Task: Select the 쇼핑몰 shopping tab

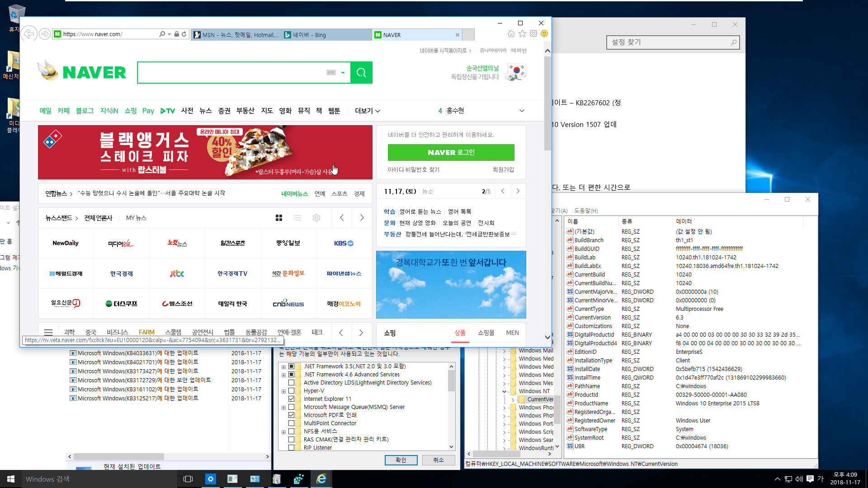Action: [486, 333]
